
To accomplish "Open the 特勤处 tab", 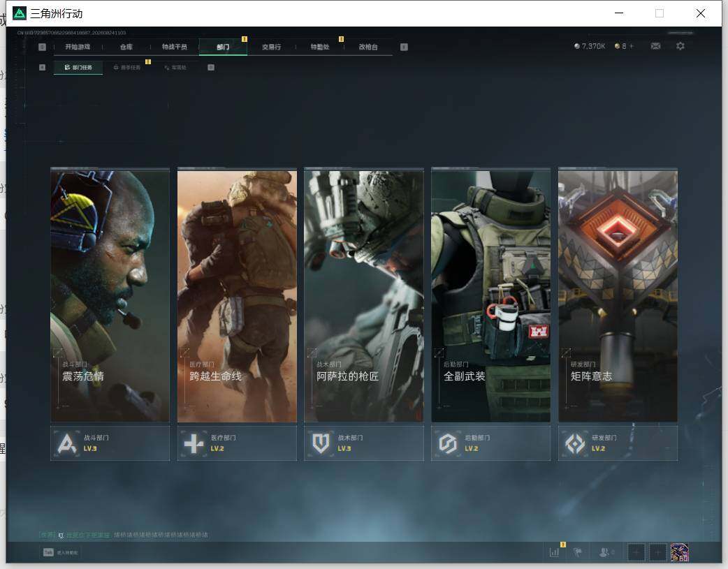I will (x=320, y=47).
